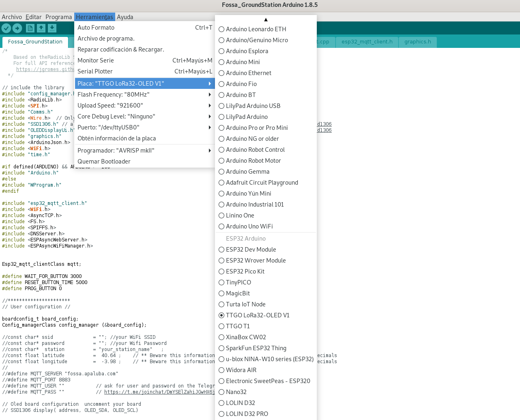Image resolution: width=520 pixels, height=420 pixels.
Task: Select Arduino/Genuino Micro board
Action: click(266, 40)
